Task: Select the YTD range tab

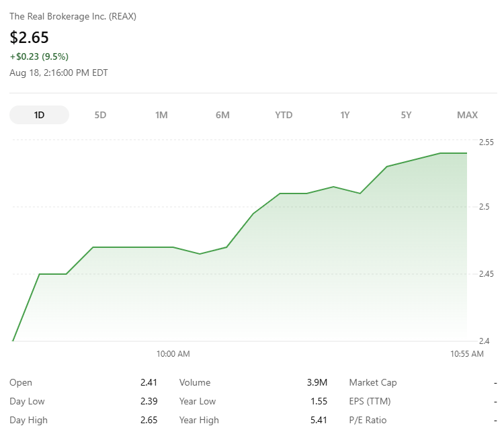Action: (284, 115)
